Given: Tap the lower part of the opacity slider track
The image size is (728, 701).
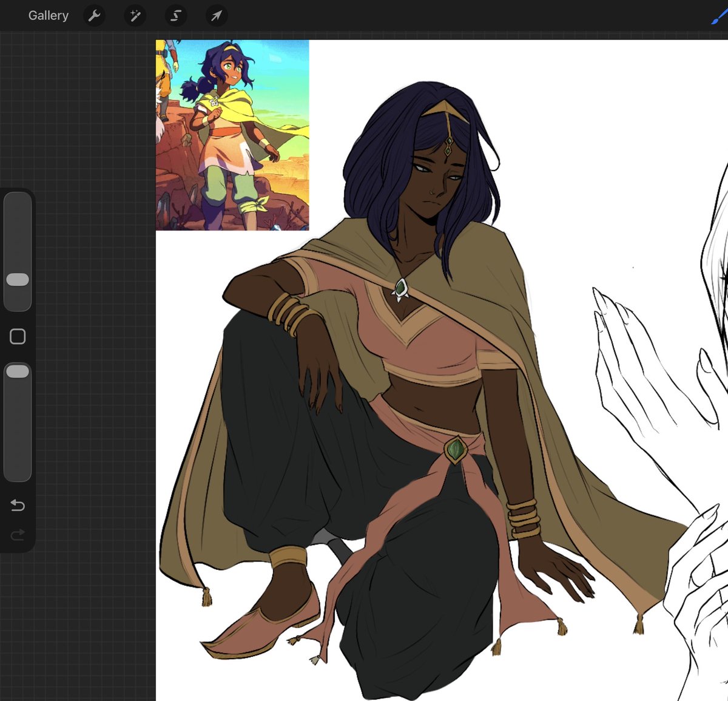Looking at the screenshot, I should [18, 431].
